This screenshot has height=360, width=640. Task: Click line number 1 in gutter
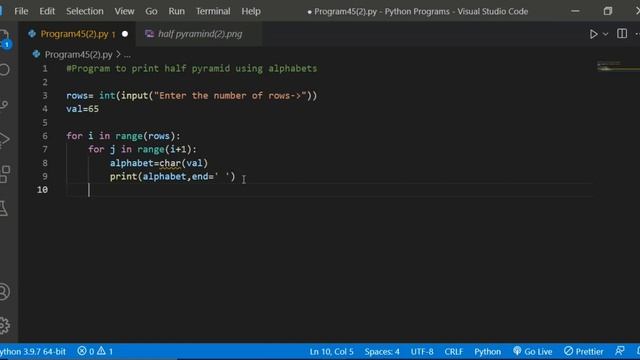[x=45, y=69]
